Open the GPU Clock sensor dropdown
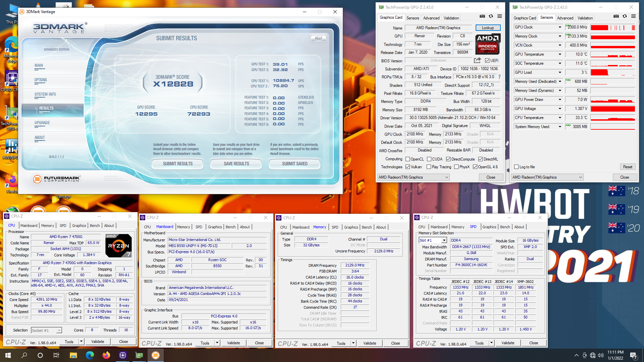Image resolution: width=644 pixels, height=362 pixels. tap(559, 27)
